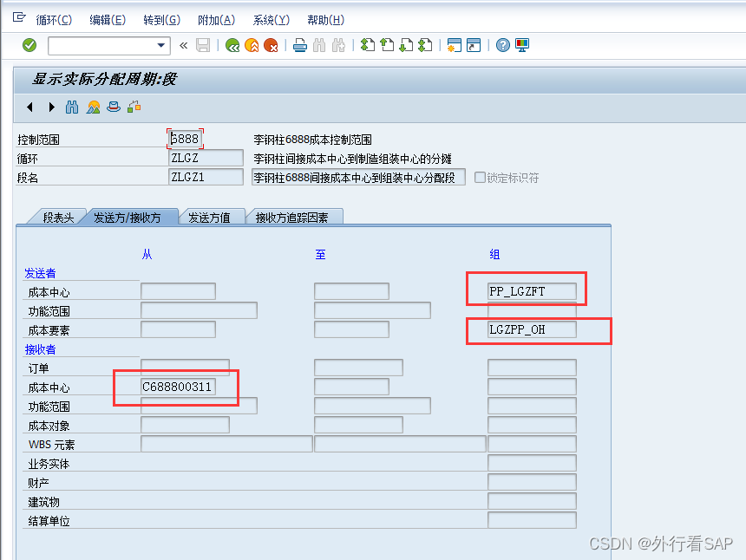Image resolution: width=746 pixels, height=560 pixels.
Task: Go to the Last Page icon
Action: point(425,46)
